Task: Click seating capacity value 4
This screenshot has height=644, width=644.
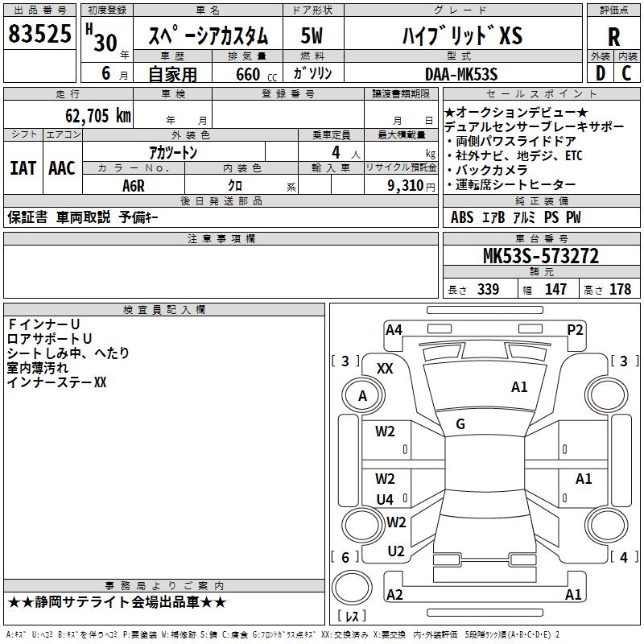Action: 336,153
